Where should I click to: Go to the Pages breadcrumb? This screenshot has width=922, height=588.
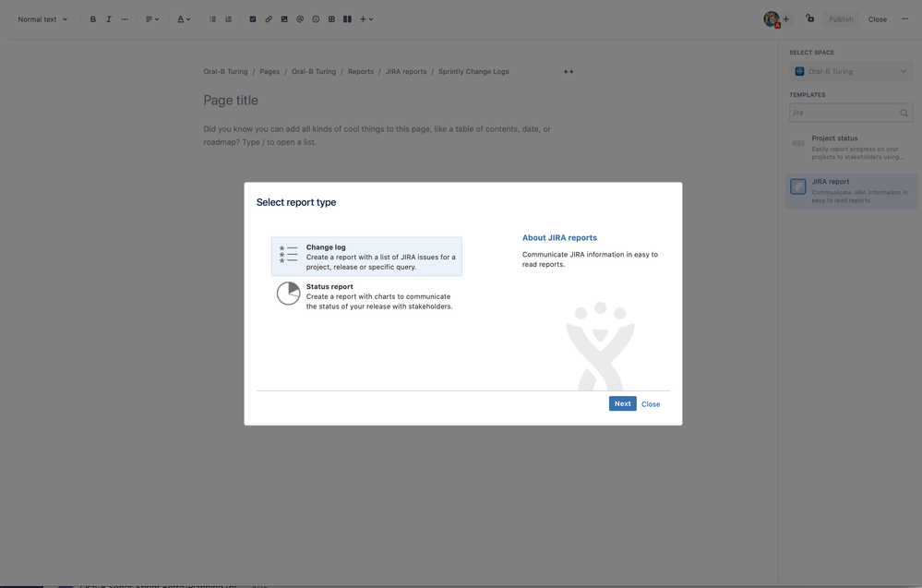269,72
